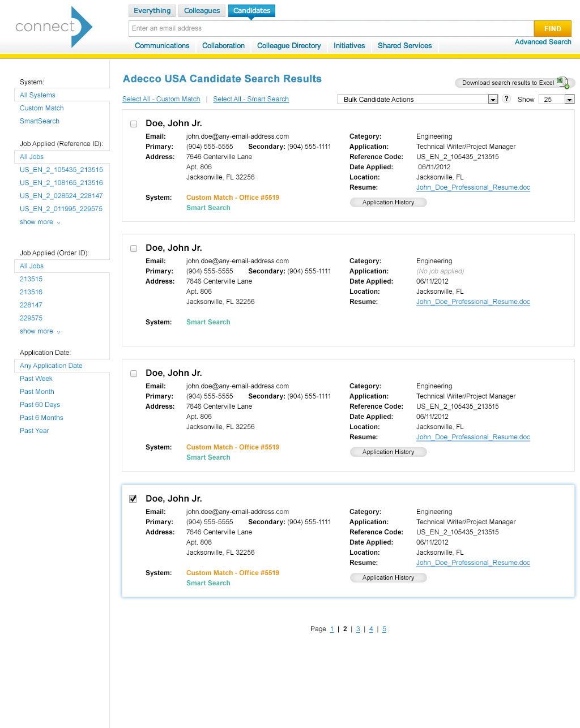Filter by order ID 213515
The height and width of the screenshot is (728, 580).
pos(31,279)
